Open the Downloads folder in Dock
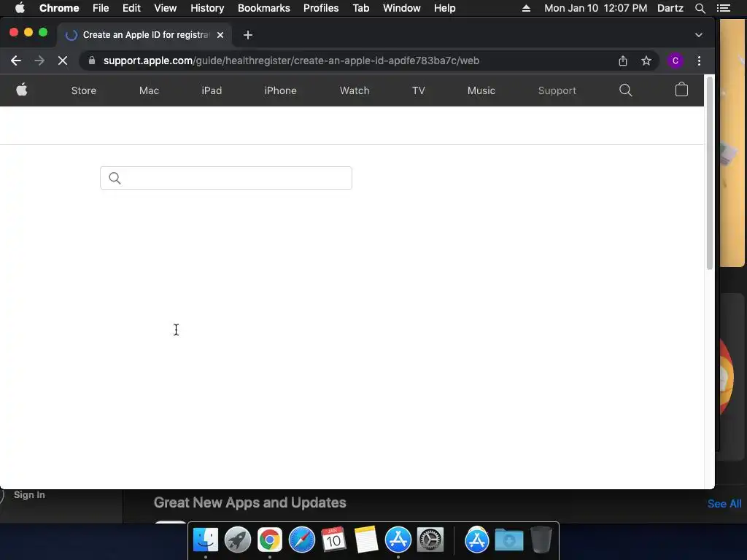 coord(508,540)
